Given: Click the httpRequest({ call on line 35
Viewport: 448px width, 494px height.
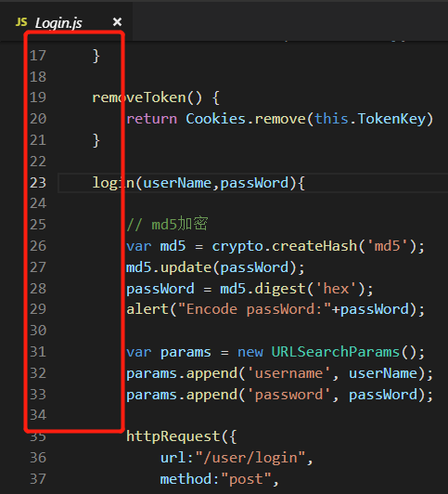Looking at the screenshot, I should 181,436.
